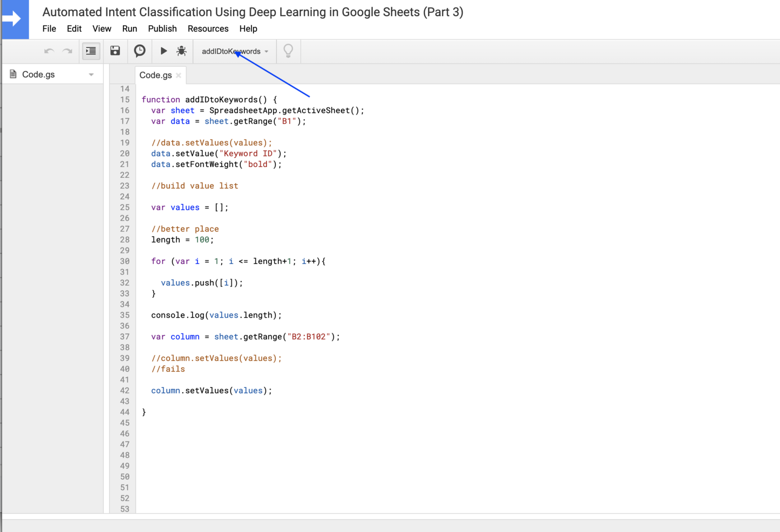Run the script with the Play icon

click(163, 51)
